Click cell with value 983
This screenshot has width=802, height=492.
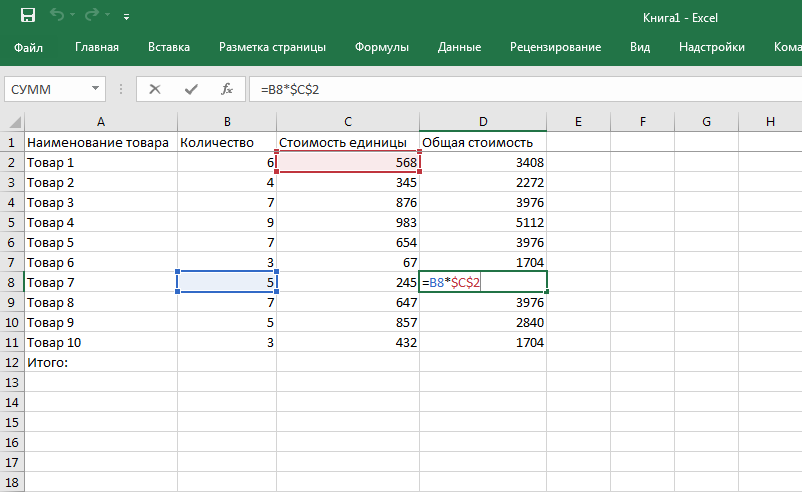pos(348,222)
